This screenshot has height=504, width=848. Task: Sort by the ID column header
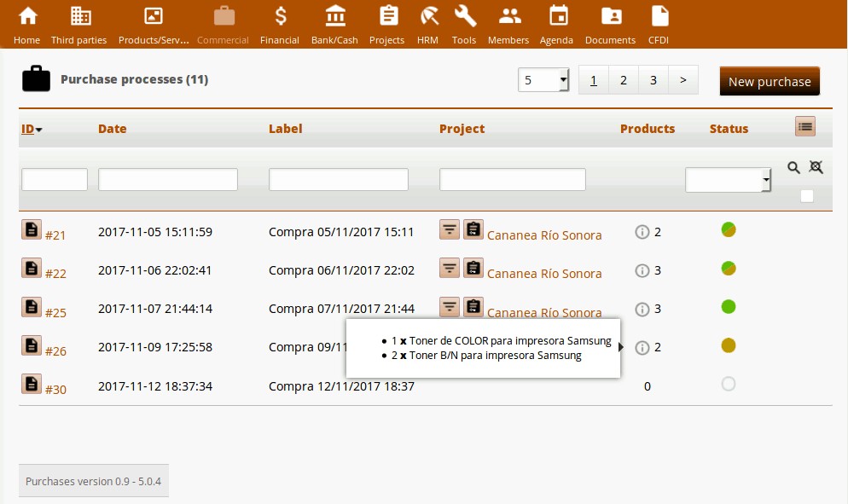(x=28, y=129)
